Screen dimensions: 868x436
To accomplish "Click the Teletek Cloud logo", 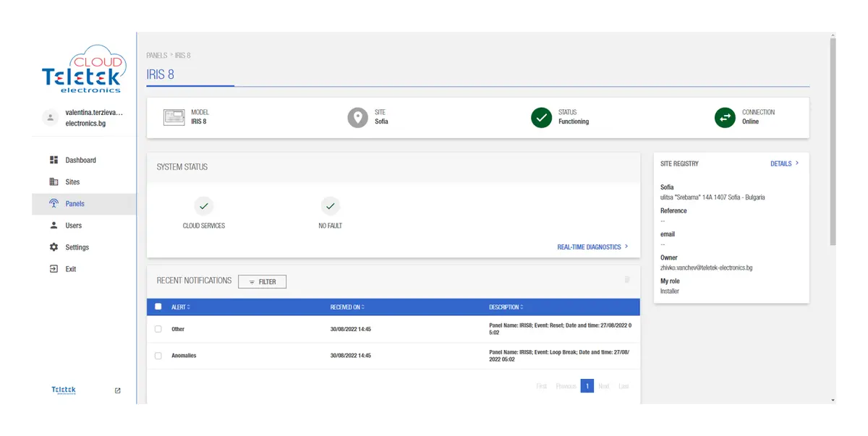I will 82,69.
